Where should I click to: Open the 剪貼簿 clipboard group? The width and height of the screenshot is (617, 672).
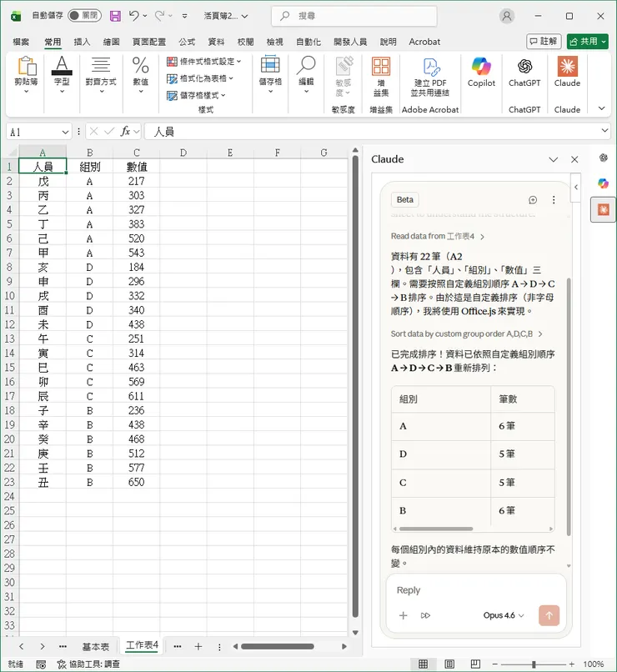point(26,75)
